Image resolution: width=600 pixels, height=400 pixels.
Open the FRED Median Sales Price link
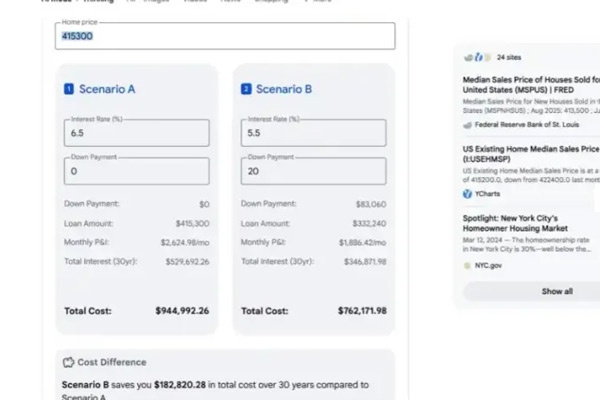(x=530, y=84)
